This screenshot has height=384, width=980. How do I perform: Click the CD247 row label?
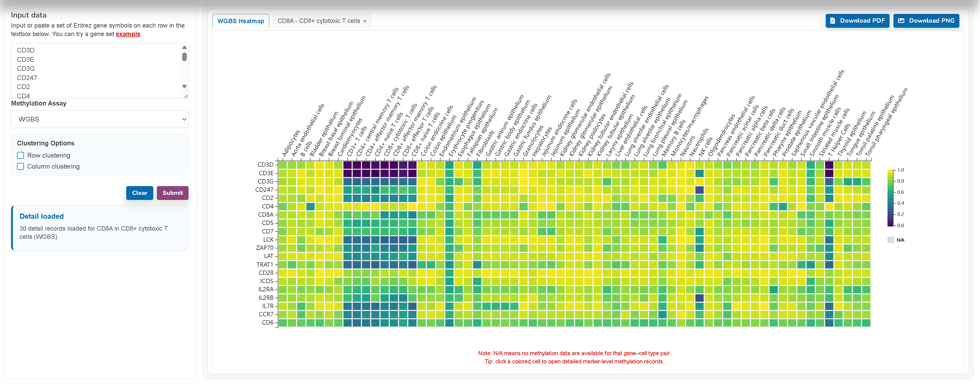(x=264, y=190)
